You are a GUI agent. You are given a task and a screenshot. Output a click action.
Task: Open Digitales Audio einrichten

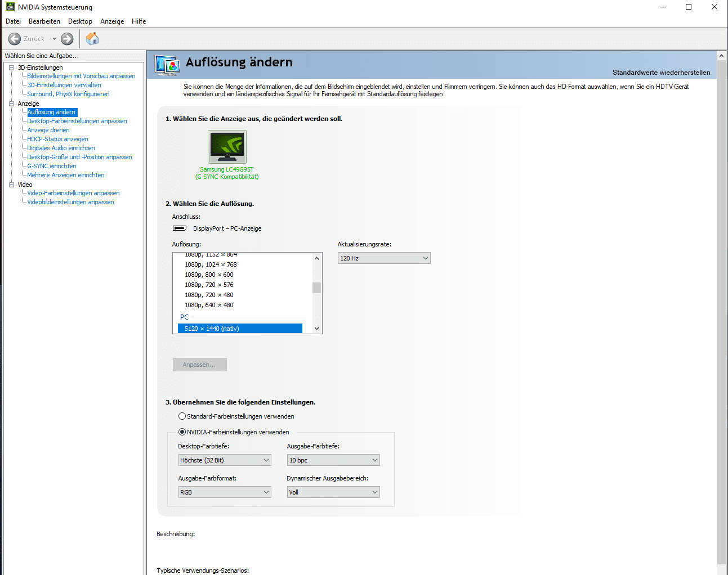(61, 148)
